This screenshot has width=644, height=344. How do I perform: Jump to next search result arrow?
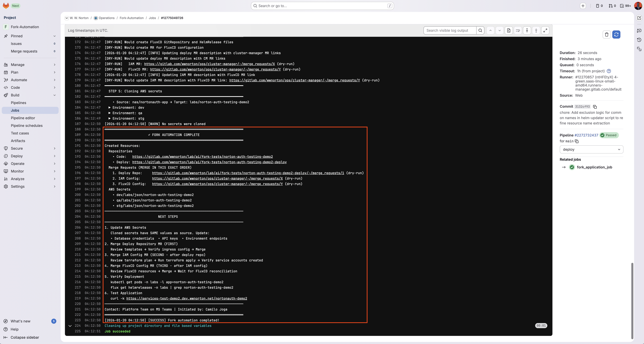499,30
